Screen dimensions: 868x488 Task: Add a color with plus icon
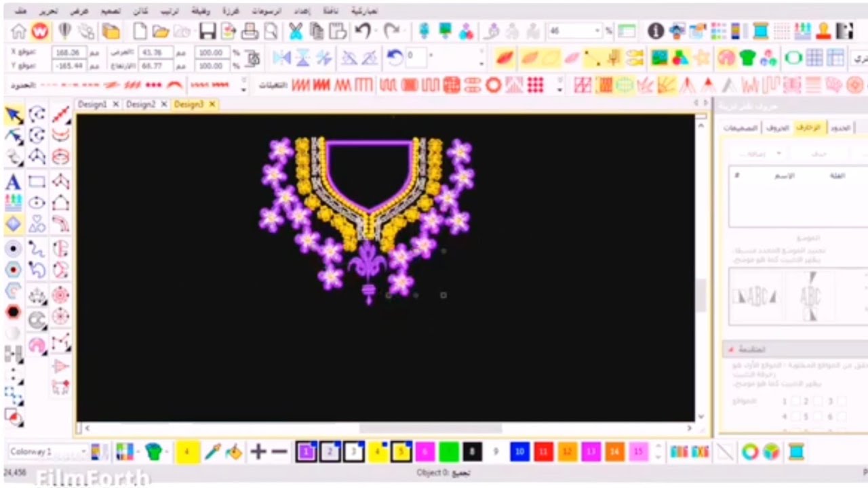click(258, 451)
